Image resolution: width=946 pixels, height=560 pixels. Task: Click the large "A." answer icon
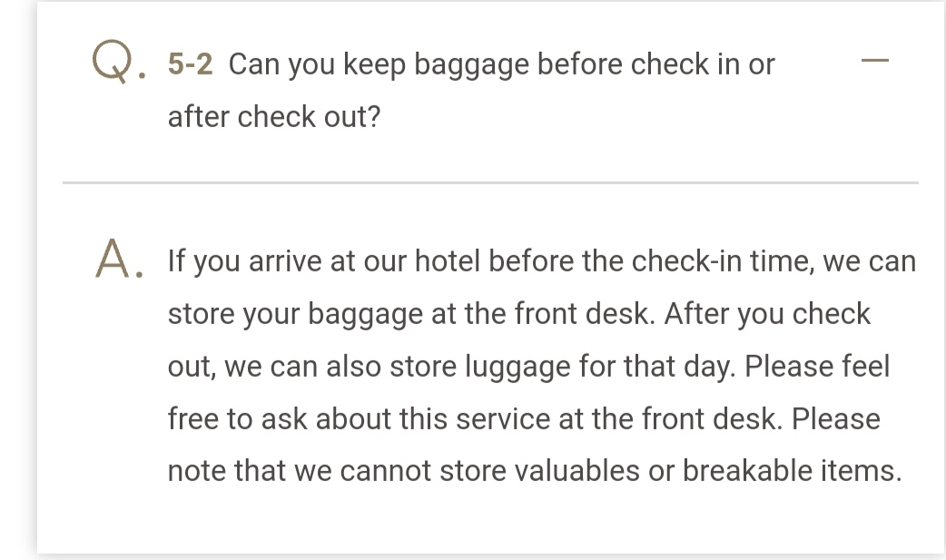point(118,261)
